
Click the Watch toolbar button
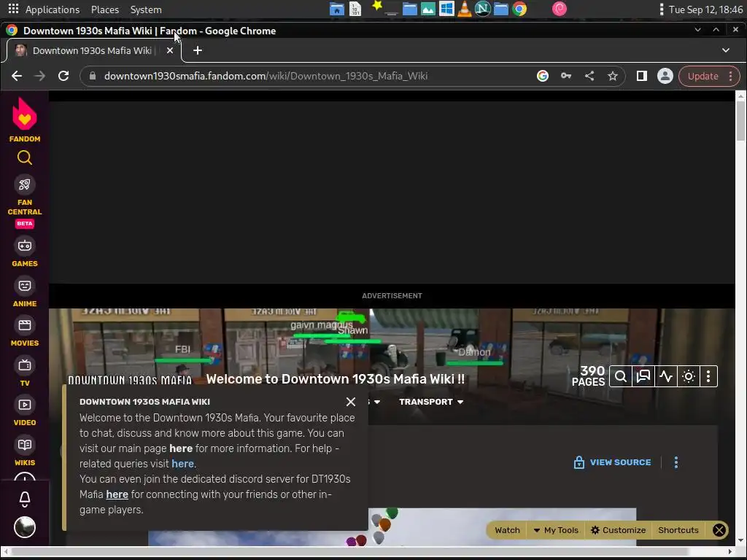click(x=507, y=530)
